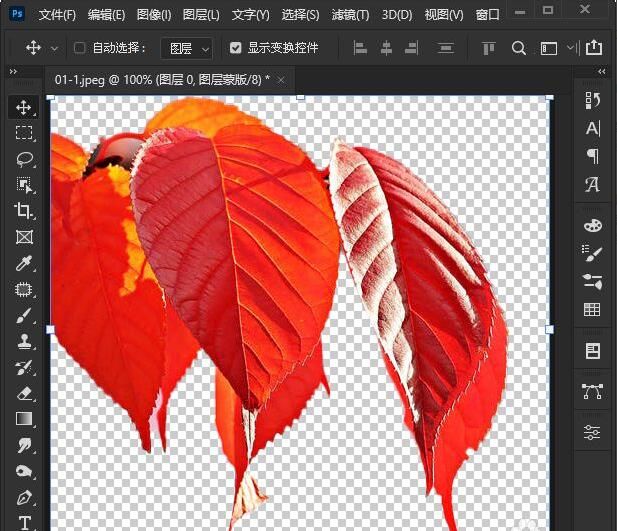Open the 滤镜(T) menu
The width and height of the screenshot is (617, 531).
coord(349,15)
